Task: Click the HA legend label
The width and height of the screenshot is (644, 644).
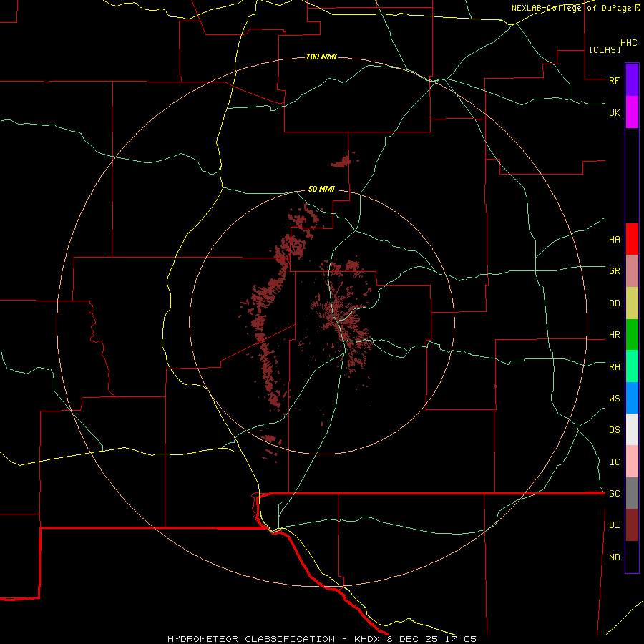Action: tap(614, 239)
